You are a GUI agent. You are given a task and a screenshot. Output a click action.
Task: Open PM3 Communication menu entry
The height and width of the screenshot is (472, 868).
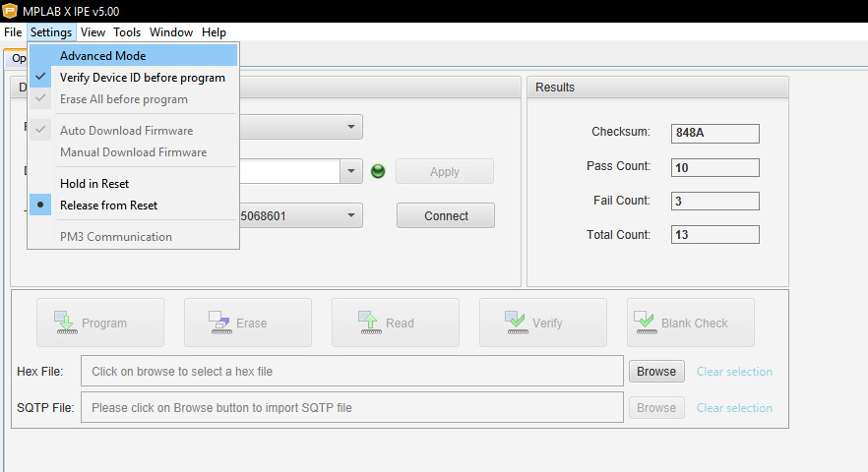click(x=134, y=237)
